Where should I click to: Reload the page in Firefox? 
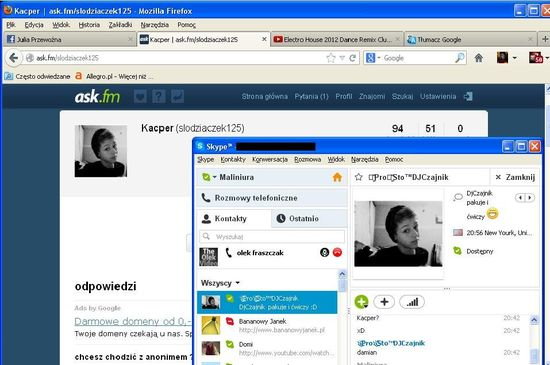pos(353,58)
